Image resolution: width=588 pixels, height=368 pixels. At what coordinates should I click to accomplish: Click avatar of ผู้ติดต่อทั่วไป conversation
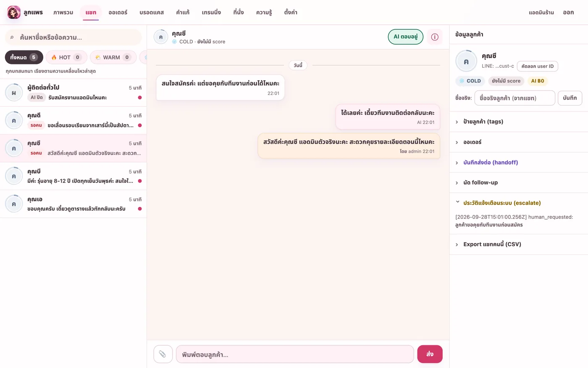14,93
